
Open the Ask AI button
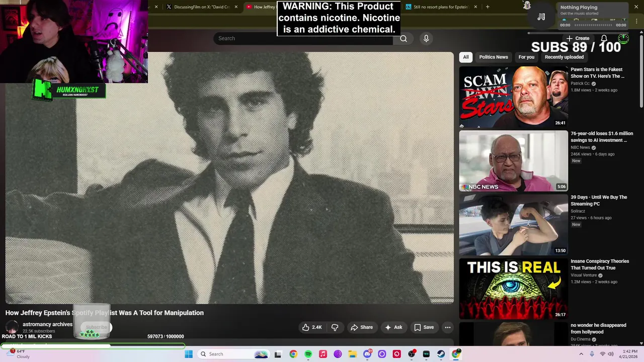point(393,327)
